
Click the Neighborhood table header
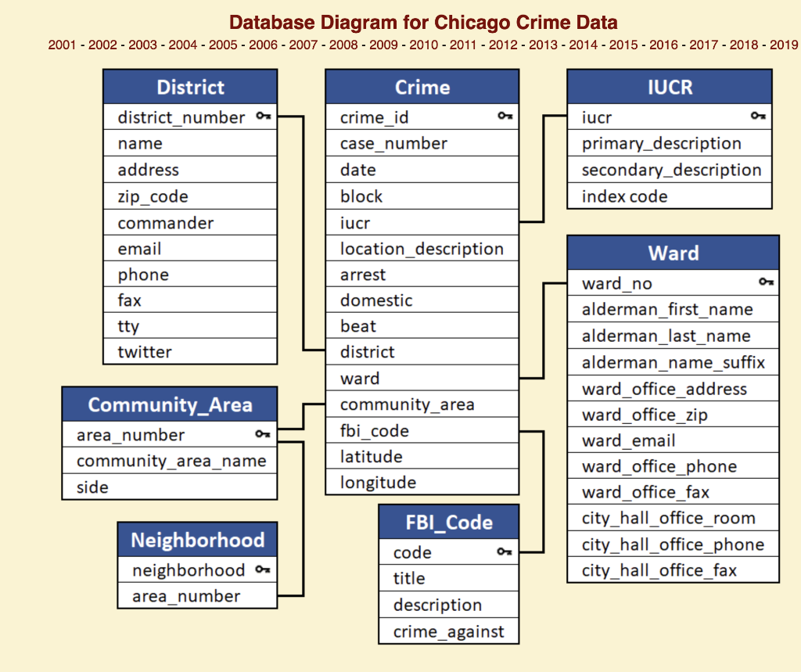[197, 540]
